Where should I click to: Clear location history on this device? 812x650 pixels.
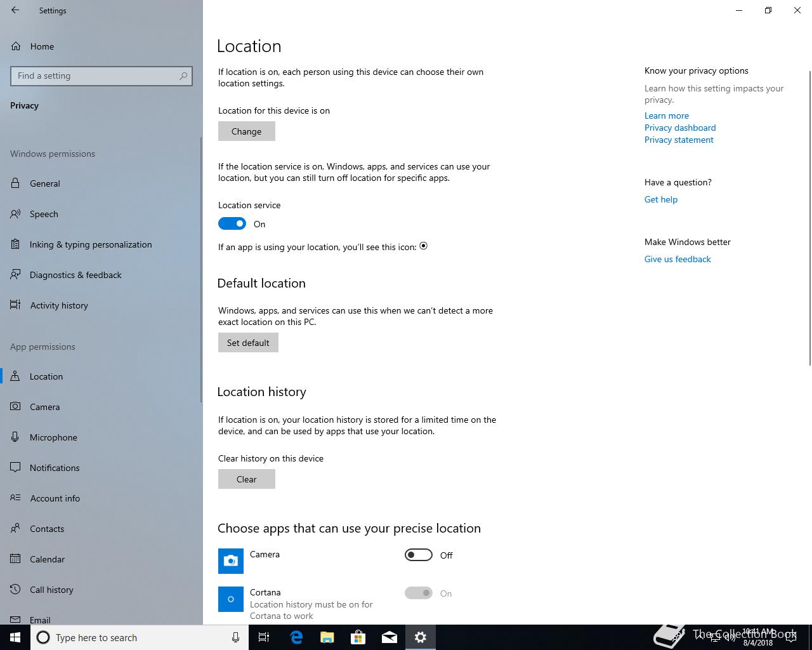pyautogui.click(x=247, y=479)
